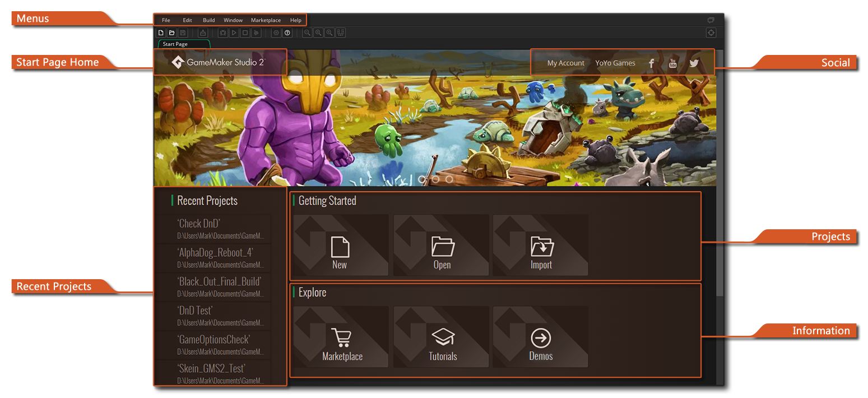The image size is (868, 398).
Task: Create a new project from the New card
Action: 340,245
